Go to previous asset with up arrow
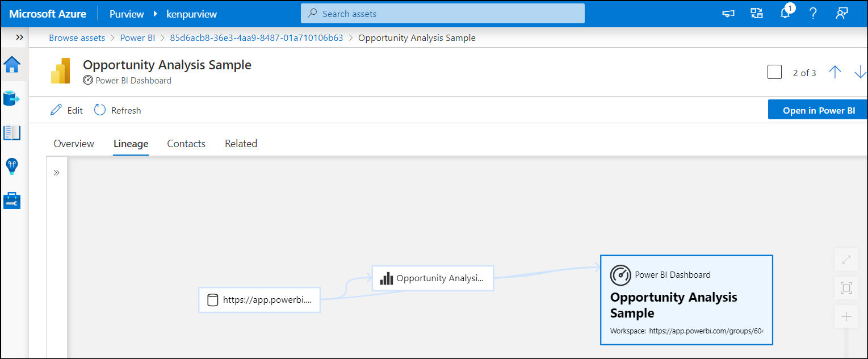 point(835,72)
